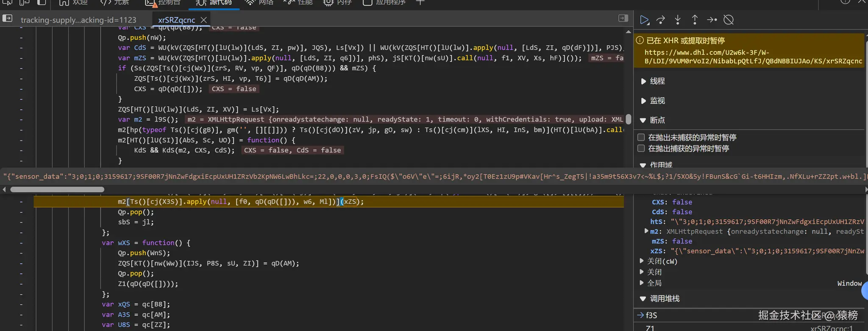Click the 'var m2 = l9S();' line
Image resolution: width=868 pixels, height=331 pixels.
[148, 119]
